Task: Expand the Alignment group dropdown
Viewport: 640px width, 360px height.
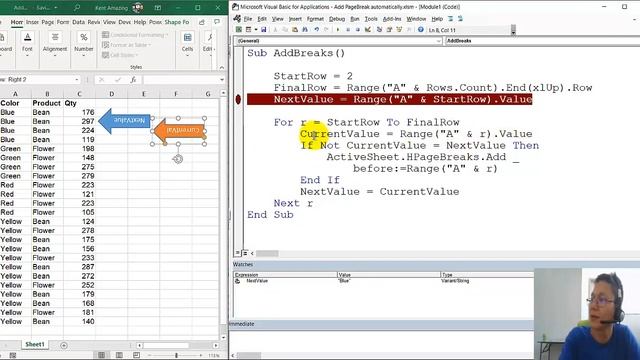Action: click(55, 55)
